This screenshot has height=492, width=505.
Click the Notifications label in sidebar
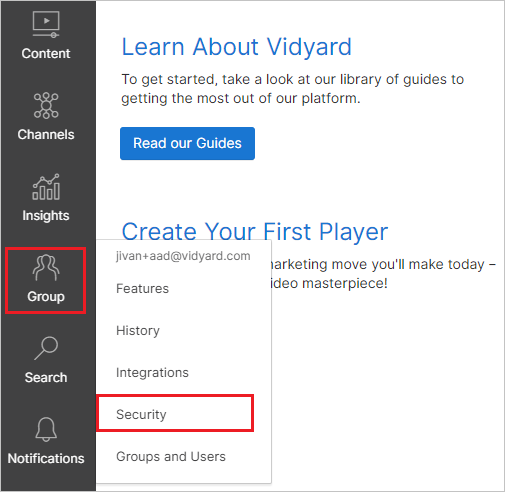click(46, 459)
